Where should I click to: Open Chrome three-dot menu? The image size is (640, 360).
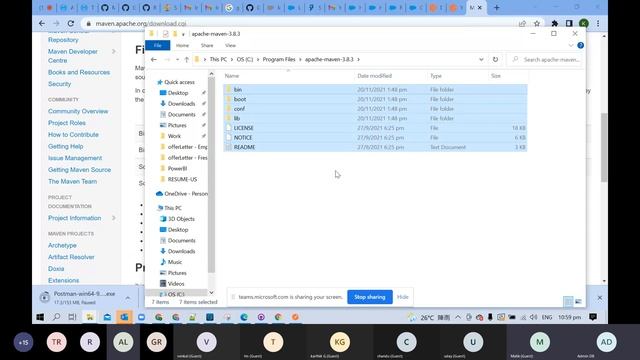point(598,24)
